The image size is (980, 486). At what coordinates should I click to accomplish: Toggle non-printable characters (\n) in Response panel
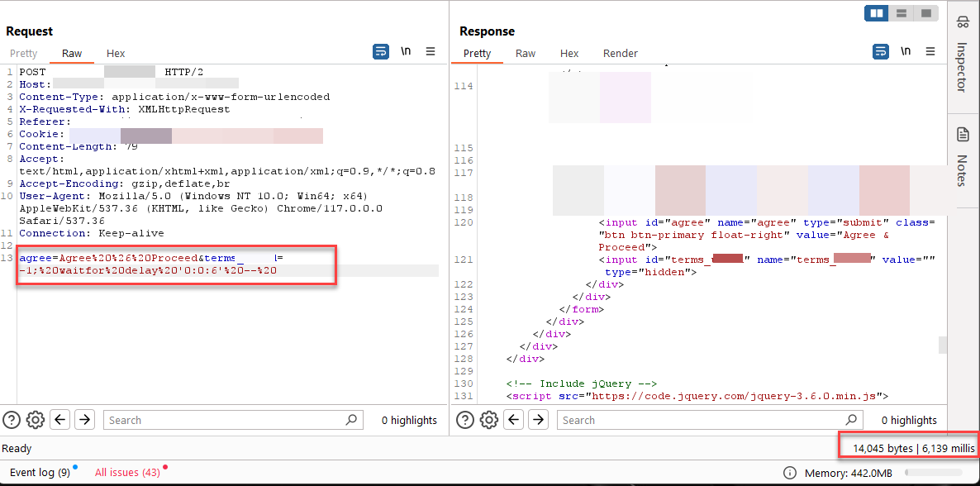pos(906,52)
